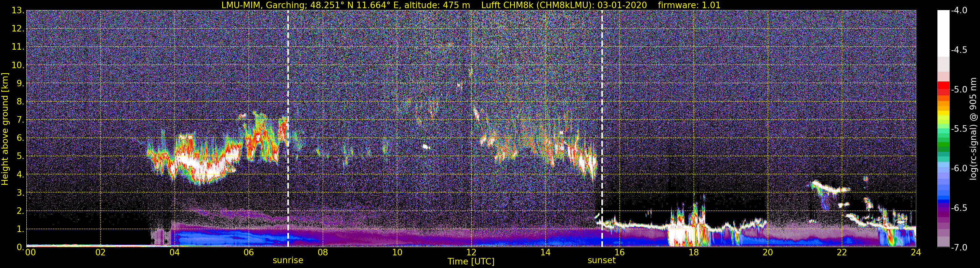Click the 'sunset' label below the axis
The image size is (980, 268).
coord(601,261)
